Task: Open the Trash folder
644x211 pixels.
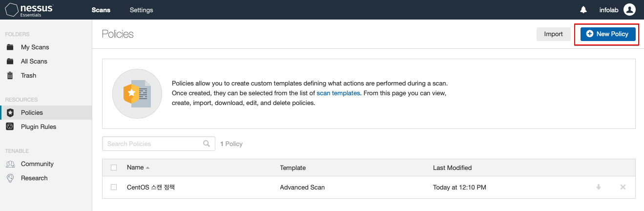Action: pyautogui.click(x=28, y=76)
